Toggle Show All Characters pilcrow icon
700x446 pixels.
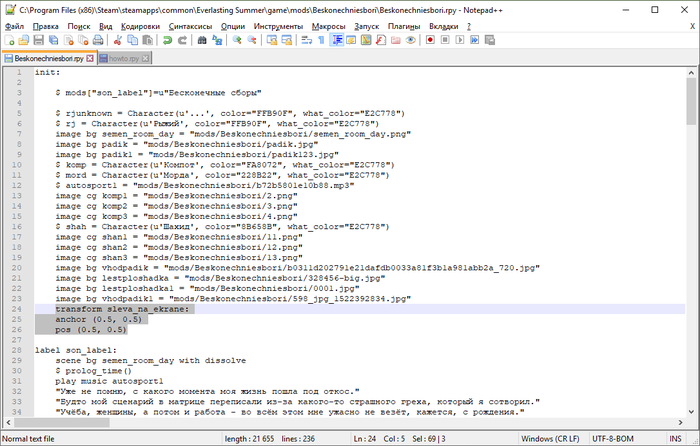pyautogui.click(x=321, y=40)
